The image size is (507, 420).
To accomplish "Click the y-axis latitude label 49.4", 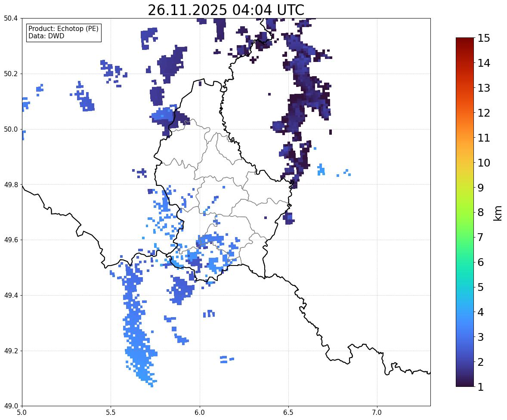I will (x=10, y=296).
